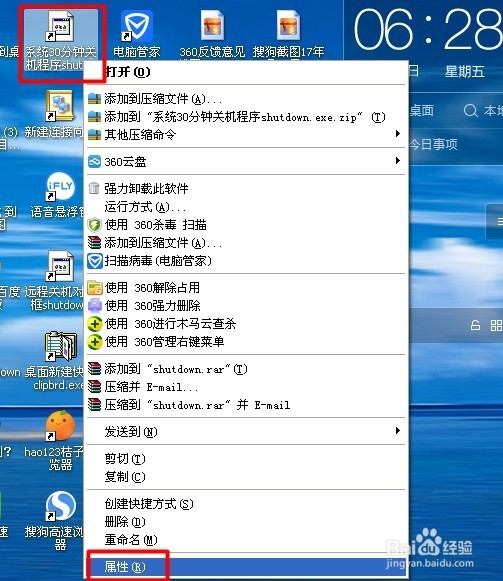Choose 打开(O) from the context menu

point(246,72)
